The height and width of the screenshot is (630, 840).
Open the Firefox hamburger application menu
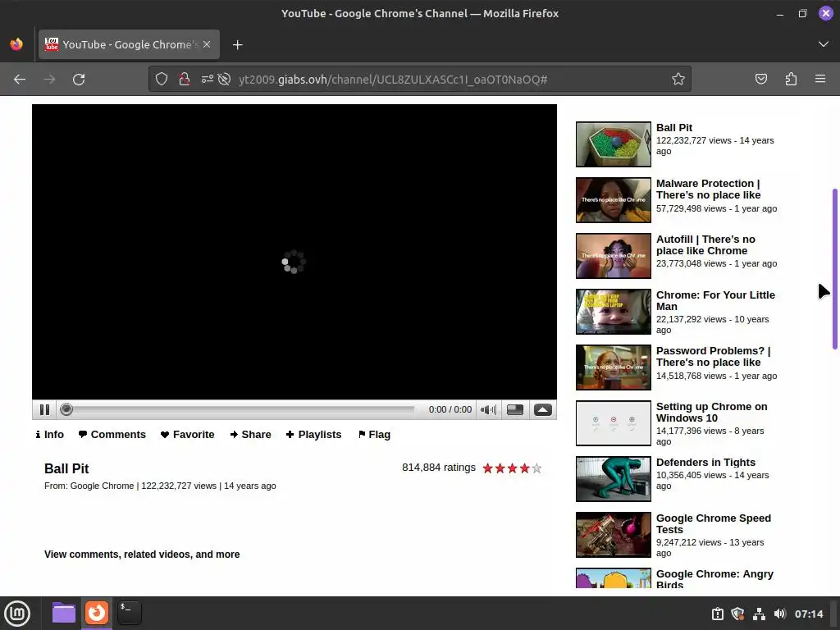tap(820, 80)
